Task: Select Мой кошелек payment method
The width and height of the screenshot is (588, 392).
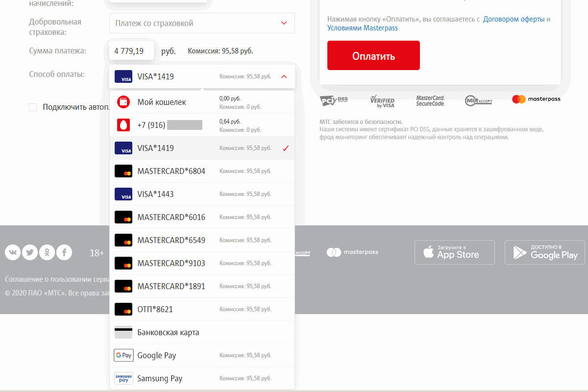Action: click(202, 102)
